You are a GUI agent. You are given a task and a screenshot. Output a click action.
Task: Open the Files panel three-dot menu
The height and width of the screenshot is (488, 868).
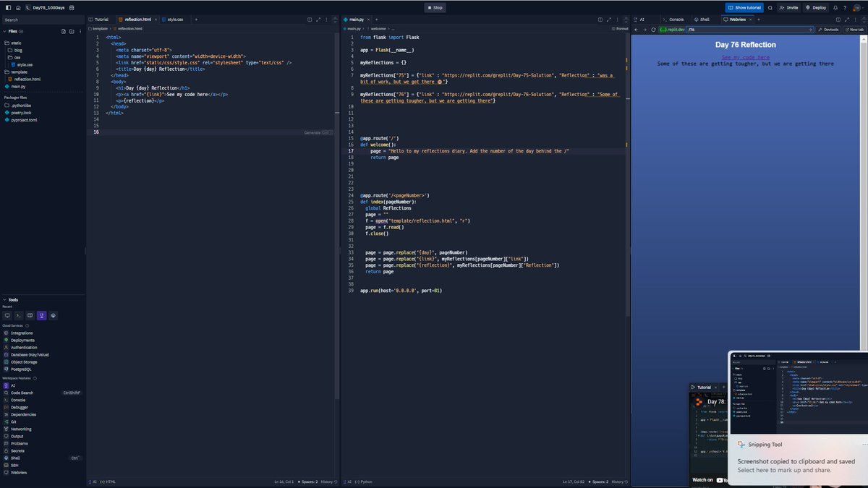pos(79,31)
